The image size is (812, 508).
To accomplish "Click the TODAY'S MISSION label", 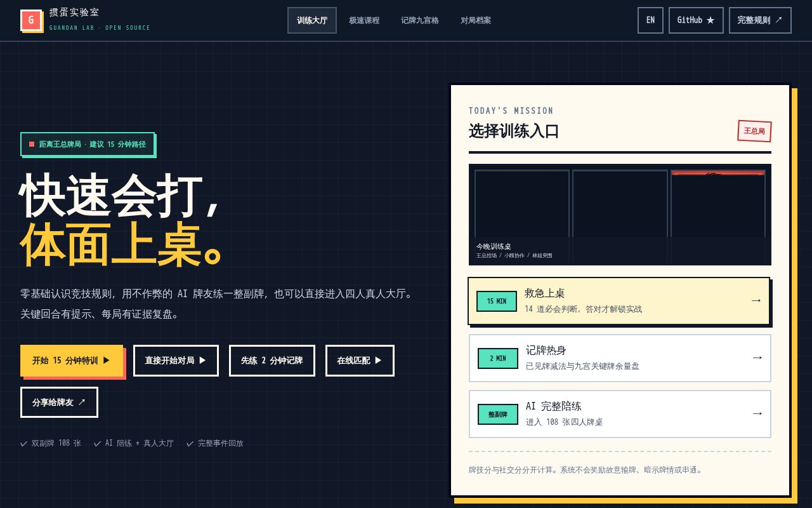I will pos(511,110).
